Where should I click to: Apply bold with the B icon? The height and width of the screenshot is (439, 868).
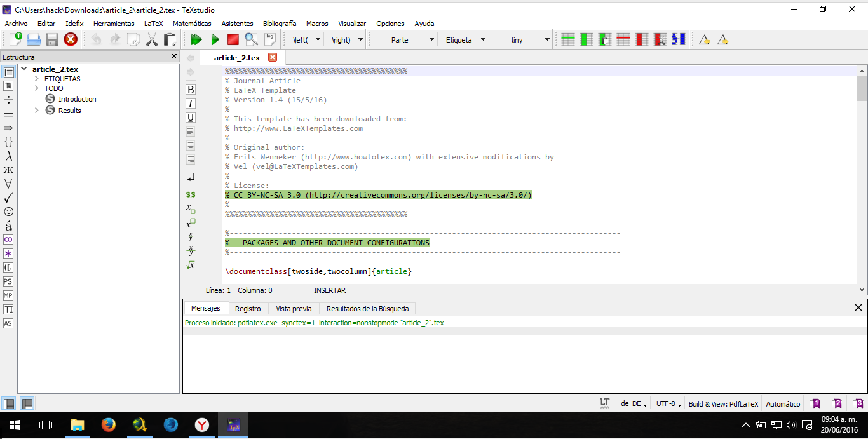click(x=191, y=90)
